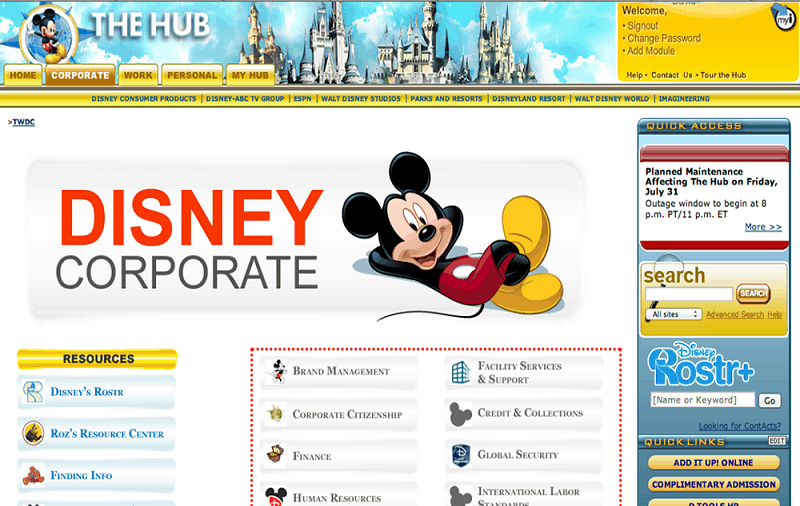800x506 pixels.
Task: Open the Advanced Search link
Action: (x=735, y=314)
